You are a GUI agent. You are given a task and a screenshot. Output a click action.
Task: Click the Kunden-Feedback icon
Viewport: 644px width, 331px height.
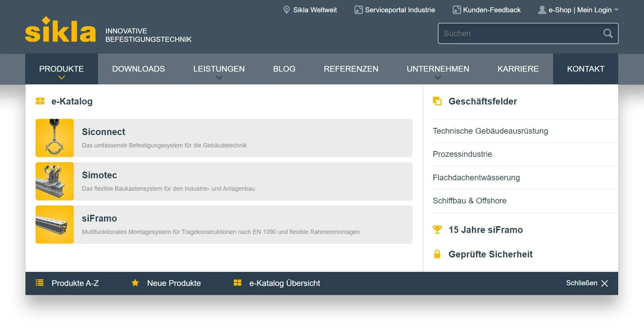[x=457, y=10]
